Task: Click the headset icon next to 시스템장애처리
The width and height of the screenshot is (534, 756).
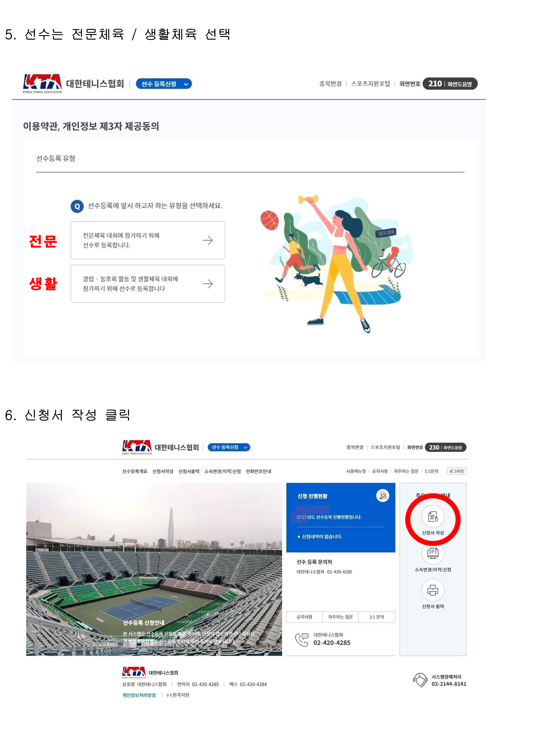Action: pos(420,680)
